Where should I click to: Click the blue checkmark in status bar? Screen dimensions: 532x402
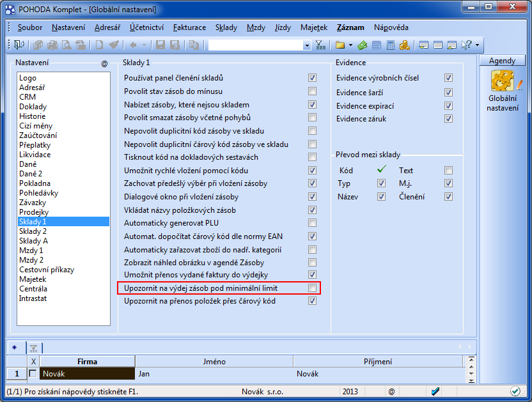(x=435, y=392)
